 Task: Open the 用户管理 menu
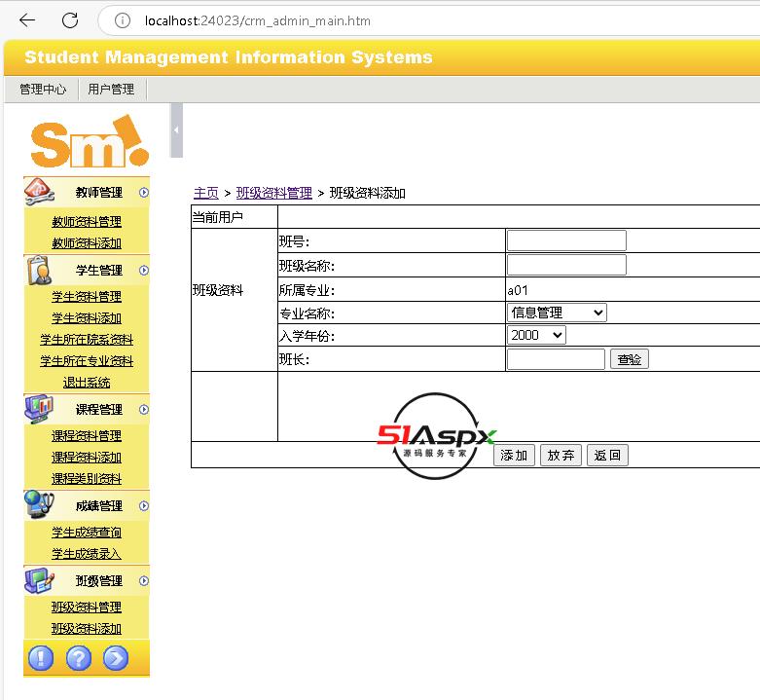[111, 90]
